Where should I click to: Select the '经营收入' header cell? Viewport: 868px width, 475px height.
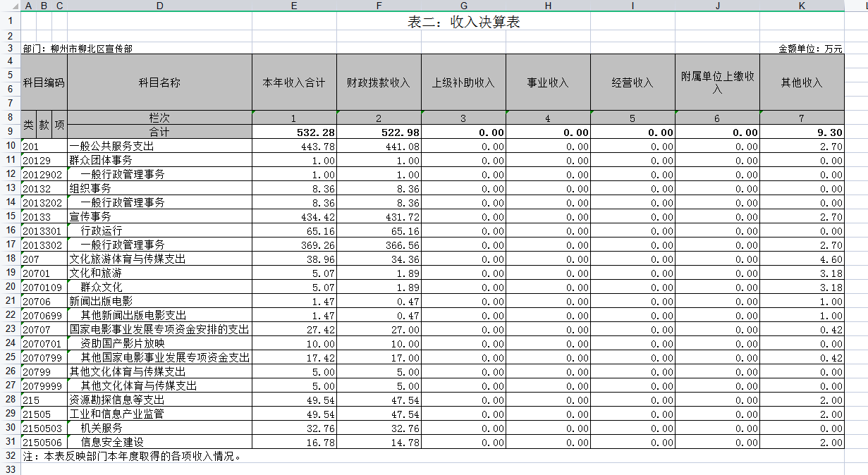coord(632,82)
